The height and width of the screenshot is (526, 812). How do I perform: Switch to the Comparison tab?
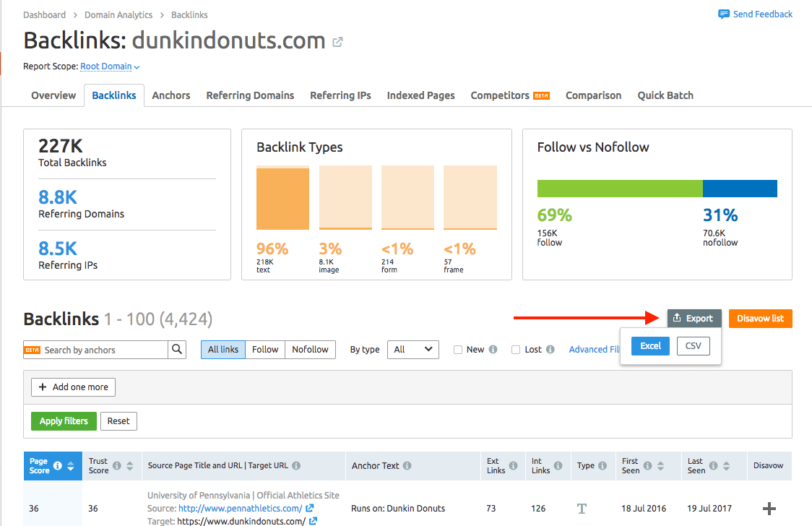coord(593,95)
